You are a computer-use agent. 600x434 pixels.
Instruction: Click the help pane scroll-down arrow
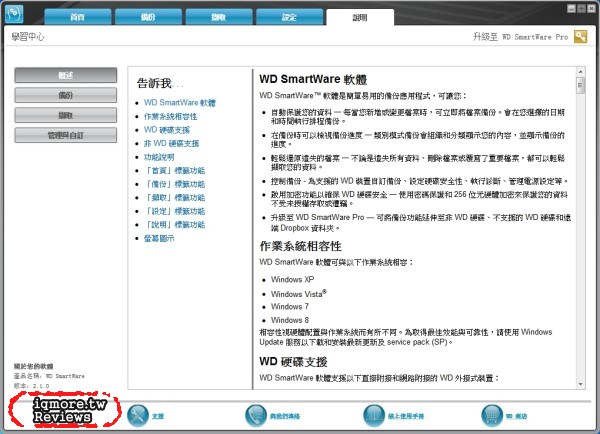580,384
